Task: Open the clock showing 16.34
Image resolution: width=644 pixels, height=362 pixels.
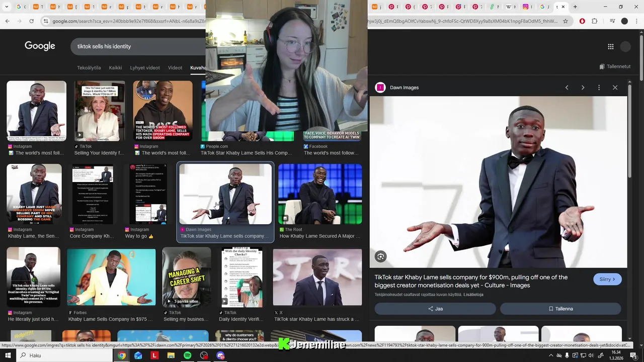Action: [x=616, y=355]
